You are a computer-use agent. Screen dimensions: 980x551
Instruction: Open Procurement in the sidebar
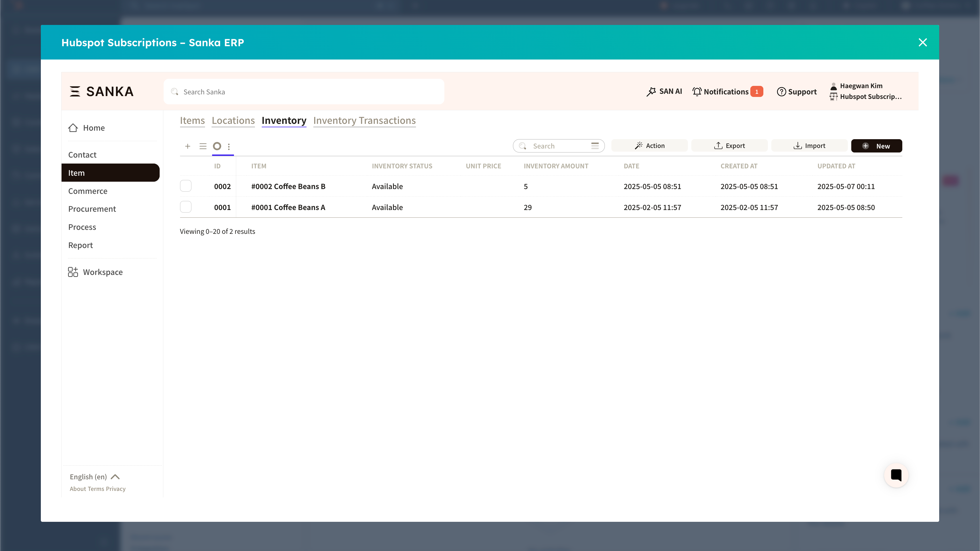[92, 209]
